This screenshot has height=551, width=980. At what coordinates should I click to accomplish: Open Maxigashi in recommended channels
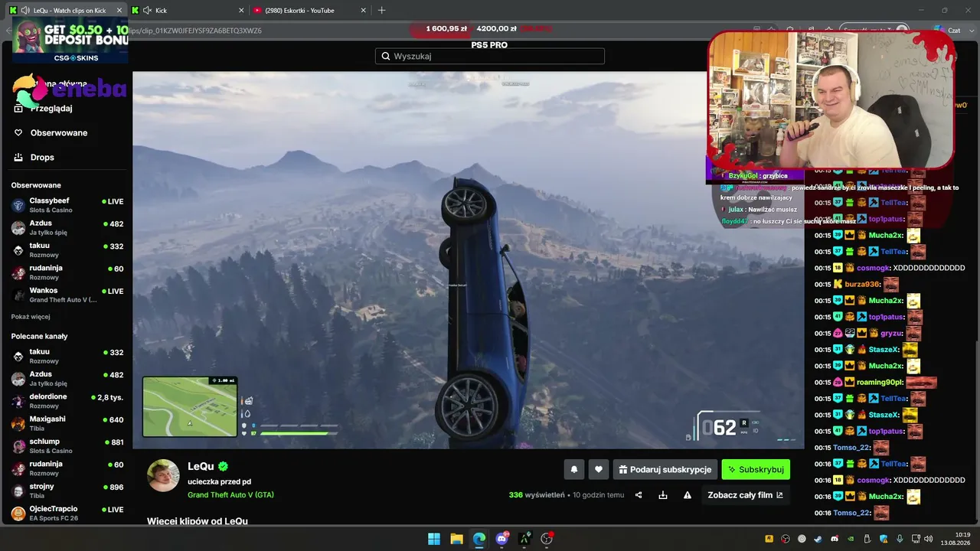(x=67, y=423)
